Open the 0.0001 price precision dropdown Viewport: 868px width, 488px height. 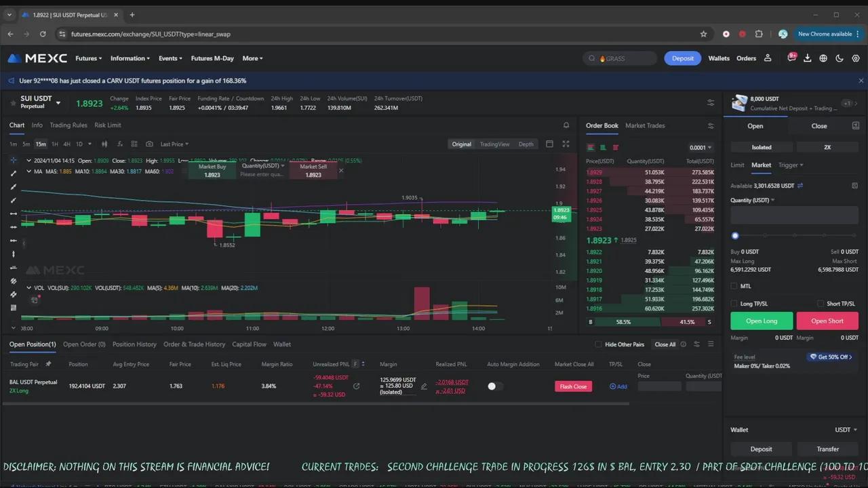[x=701, y=147]
